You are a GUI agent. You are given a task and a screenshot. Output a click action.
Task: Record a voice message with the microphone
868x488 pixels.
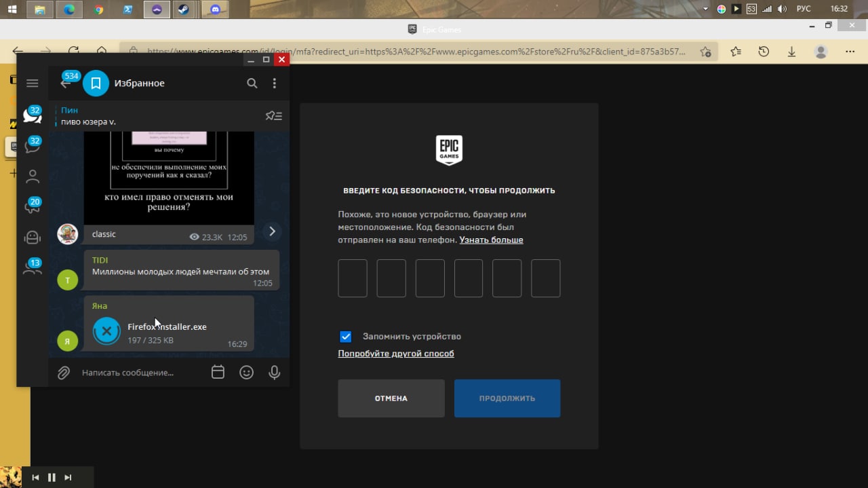coord(274,373)
